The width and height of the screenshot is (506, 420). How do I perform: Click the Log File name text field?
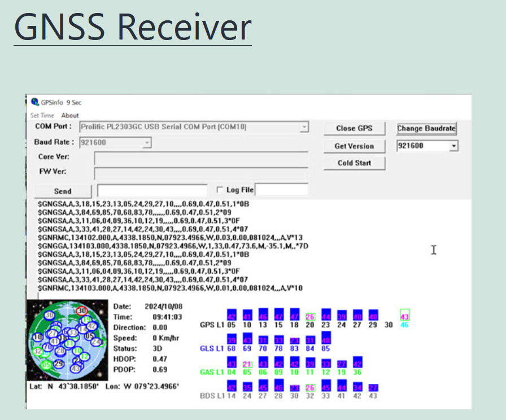tap(282, 190)
